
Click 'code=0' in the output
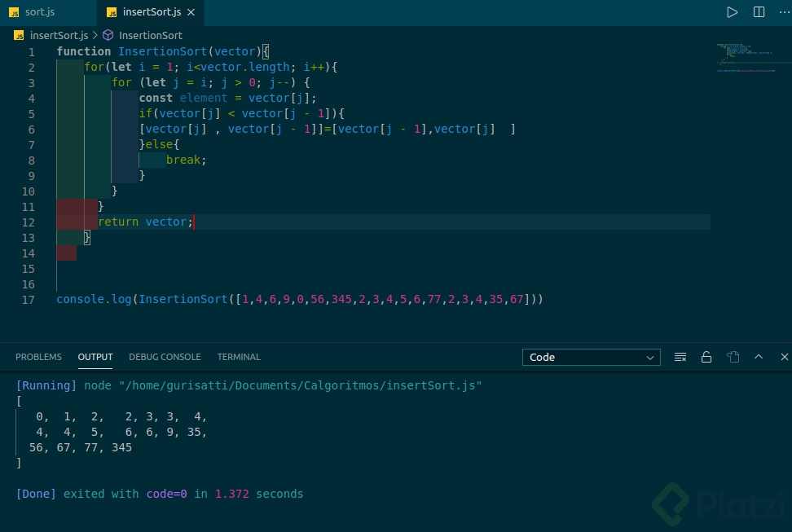click(x=167, y=494)
